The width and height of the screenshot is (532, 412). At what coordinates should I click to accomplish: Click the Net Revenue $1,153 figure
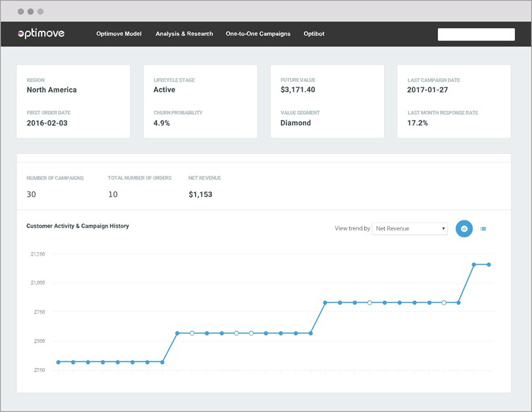(200, 194)
